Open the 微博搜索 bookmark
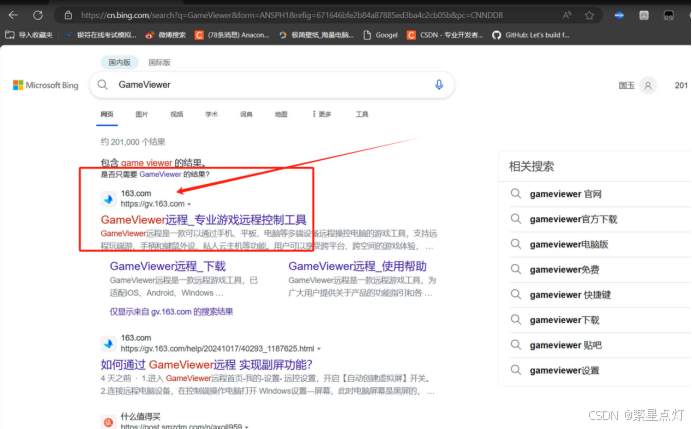 pos(165,35)
